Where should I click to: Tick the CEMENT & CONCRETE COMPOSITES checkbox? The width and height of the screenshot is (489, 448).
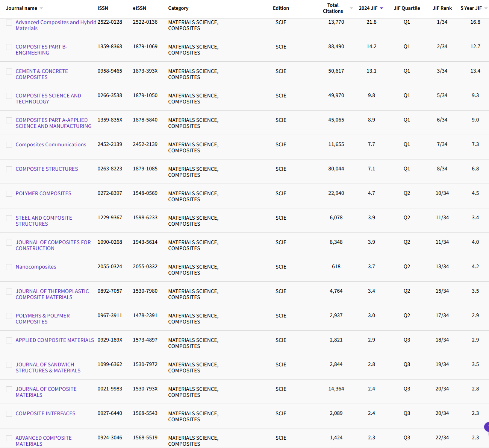(x=9, y=71)
